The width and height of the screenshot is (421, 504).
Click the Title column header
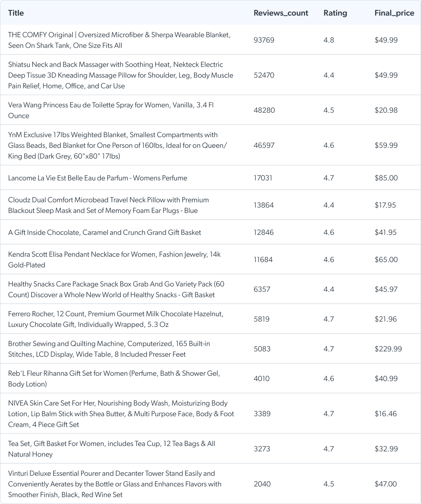(x=16, y=13)
